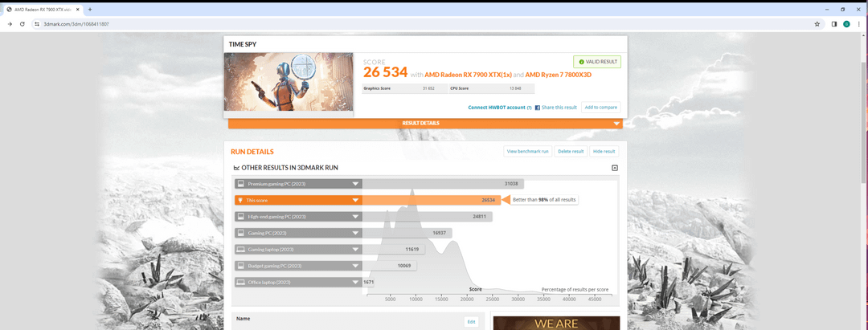The width and height of the screenshot is (868, 330).
Task: Expand the Gaming PC (2023) dropdown arrow
Action: (x=355, y=233)
